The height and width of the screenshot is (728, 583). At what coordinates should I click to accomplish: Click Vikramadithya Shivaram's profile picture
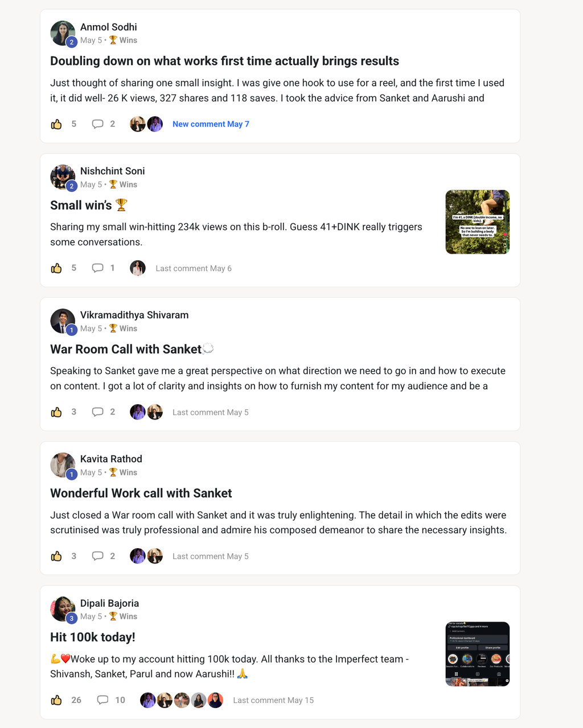[x=63, y=321]
